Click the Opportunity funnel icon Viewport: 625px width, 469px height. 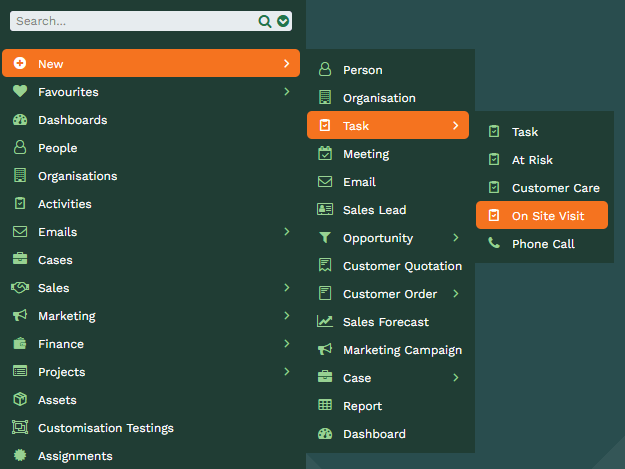325,237
